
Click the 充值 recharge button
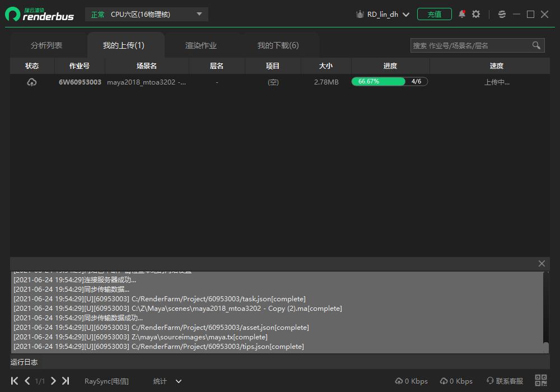tap(435, 15)
